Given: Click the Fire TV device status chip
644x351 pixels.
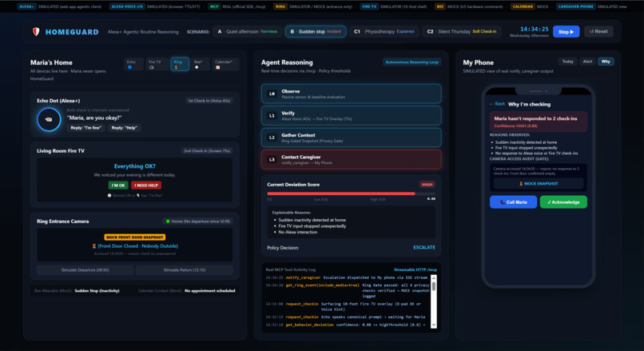Looking at the screenshot, I should tap(157, 64).
